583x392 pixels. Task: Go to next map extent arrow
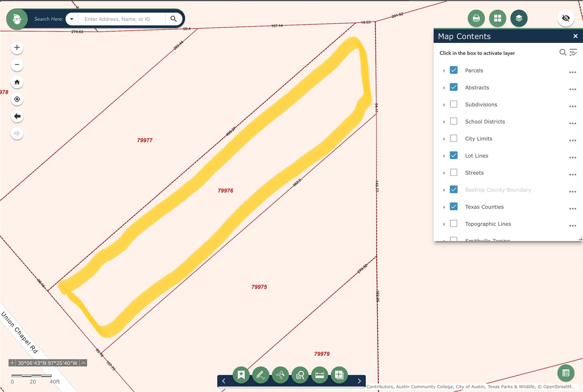pyautogui.click(x=17, y=133)
